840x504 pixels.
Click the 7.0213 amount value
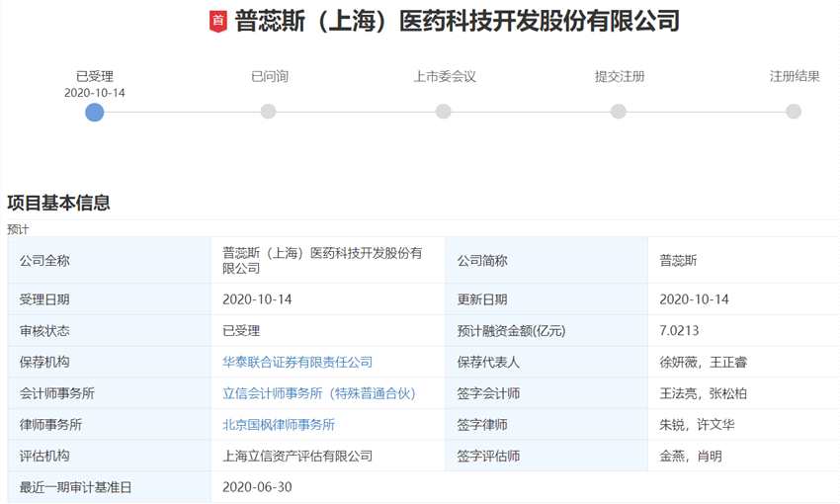click(679, 330)
